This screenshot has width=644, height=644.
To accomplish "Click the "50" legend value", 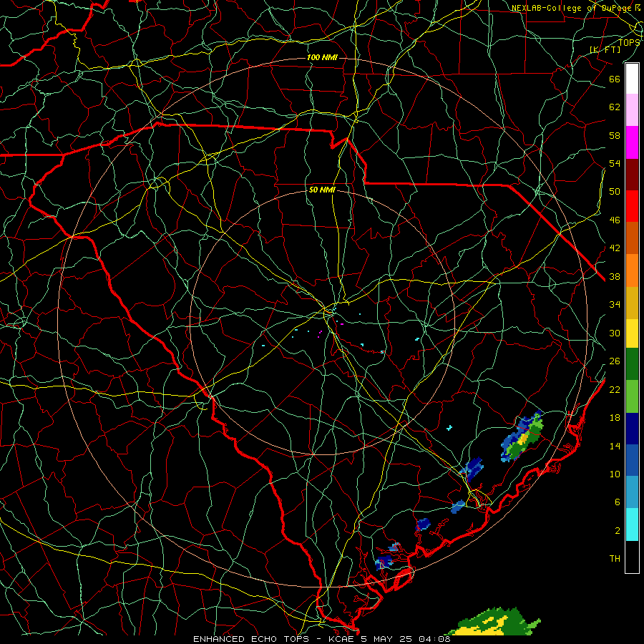I will coord(615,191).
